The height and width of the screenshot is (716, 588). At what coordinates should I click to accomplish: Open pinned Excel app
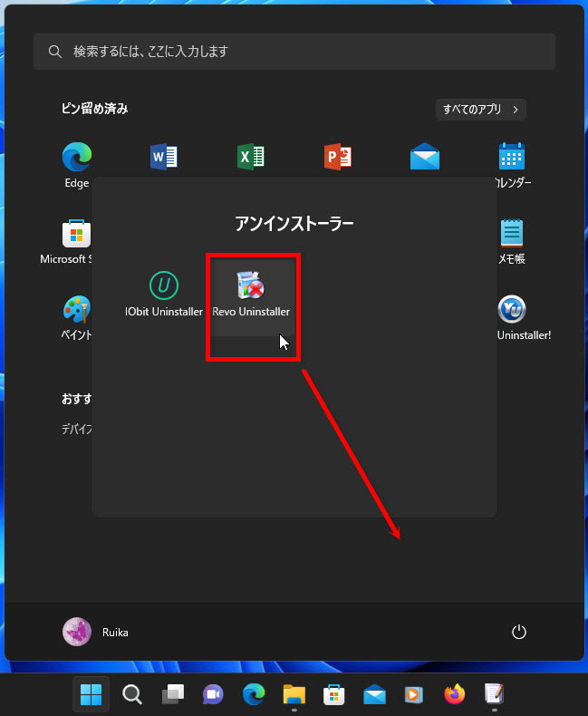251,157
